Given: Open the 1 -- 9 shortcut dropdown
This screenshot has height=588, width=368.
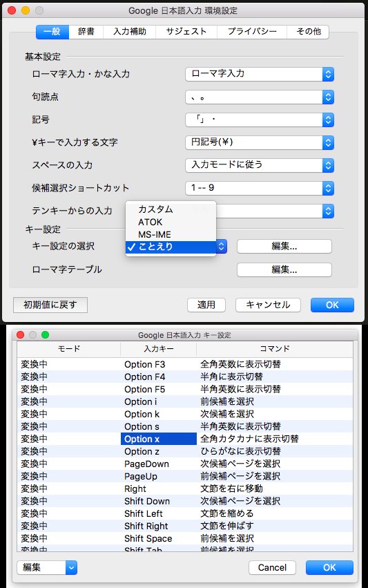Looking at the screenshot, I should click(260, 188).
